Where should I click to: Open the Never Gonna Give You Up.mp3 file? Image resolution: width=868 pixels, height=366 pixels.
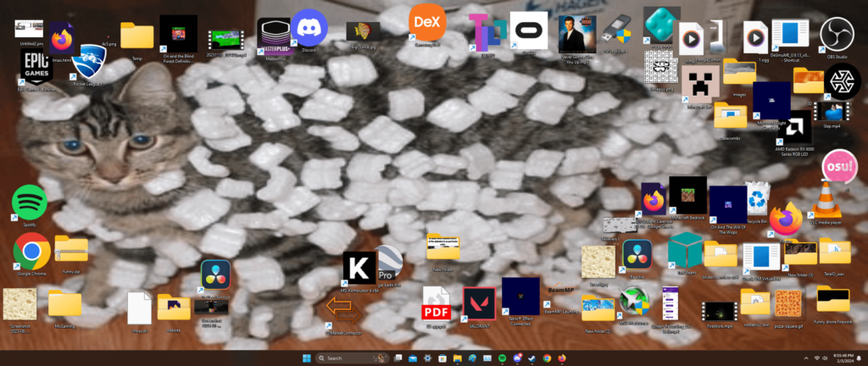576,34
